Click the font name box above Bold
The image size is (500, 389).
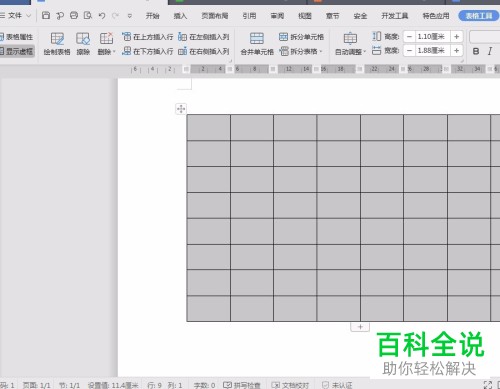coord(485,37)
